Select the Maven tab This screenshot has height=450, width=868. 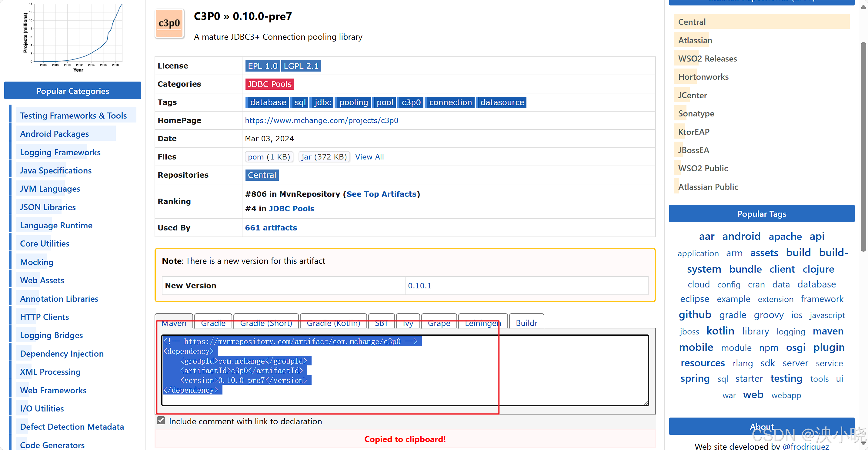pyautogui.click(x=174, y=323)
